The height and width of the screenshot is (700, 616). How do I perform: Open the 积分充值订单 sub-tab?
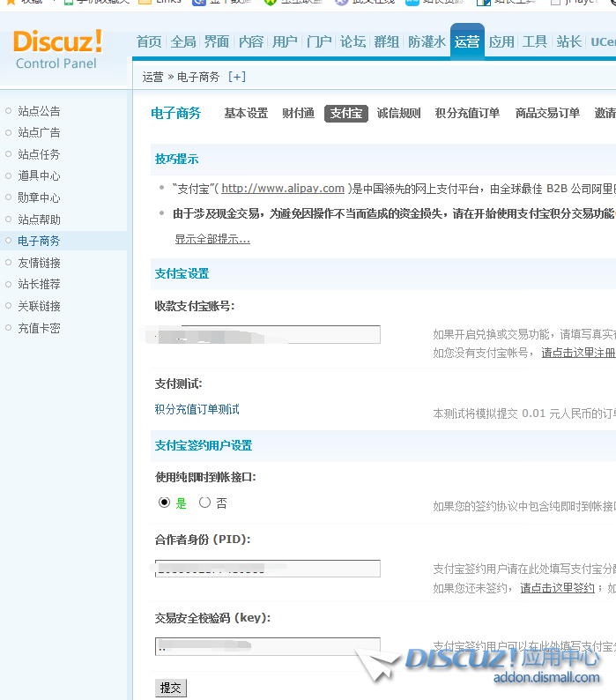coord(467,114)
